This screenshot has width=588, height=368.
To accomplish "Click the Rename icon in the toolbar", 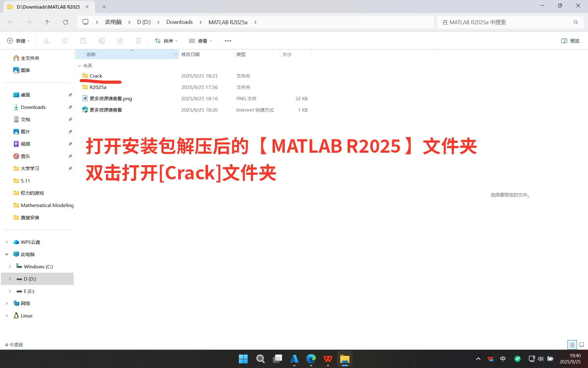I will pos(102,40).
